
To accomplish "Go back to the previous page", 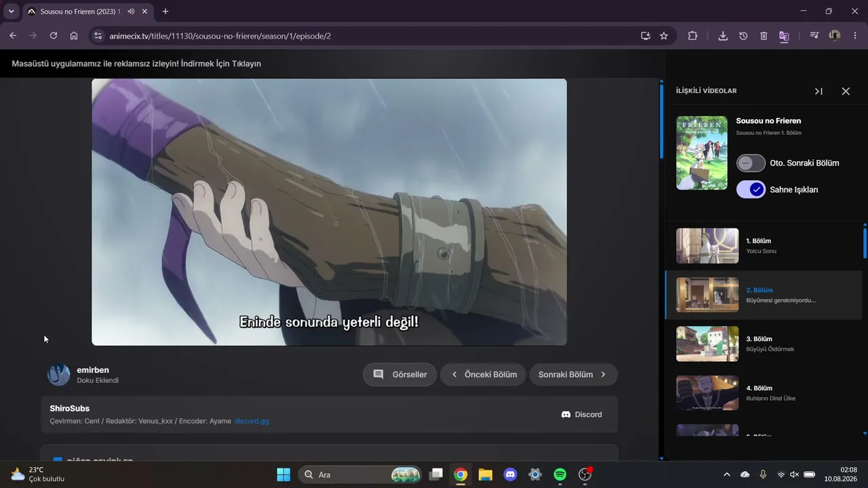I will [x=13, y=36].
